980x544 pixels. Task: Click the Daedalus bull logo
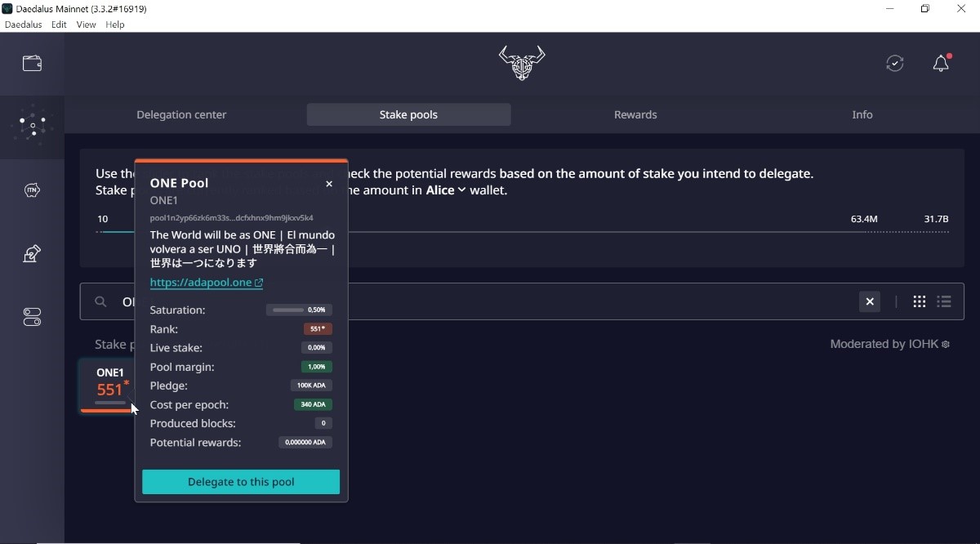pyautogui.click(x=522, y=63)
